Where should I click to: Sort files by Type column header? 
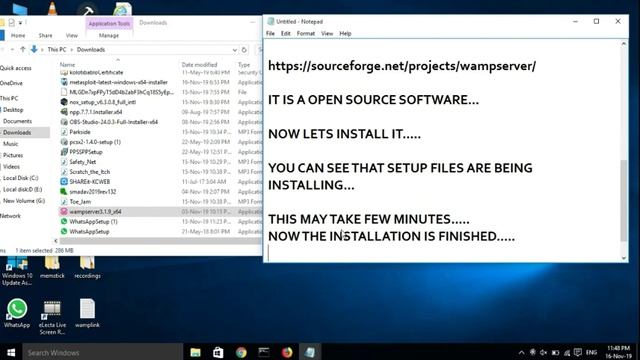click(x=244, y=64)
